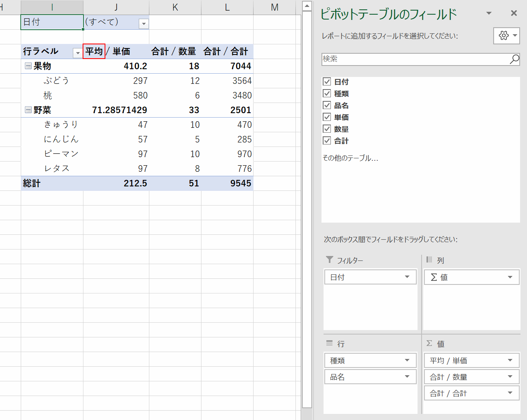The height and width of the screenshot is (420, 527).
Task: Click the gear tools icon in field pane
Action: click(503, 36)
